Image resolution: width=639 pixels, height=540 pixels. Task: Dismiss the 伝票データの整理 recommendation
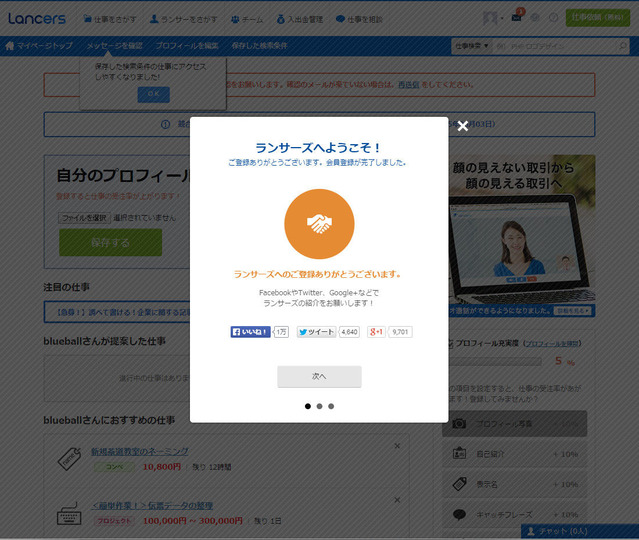[397, 500]
